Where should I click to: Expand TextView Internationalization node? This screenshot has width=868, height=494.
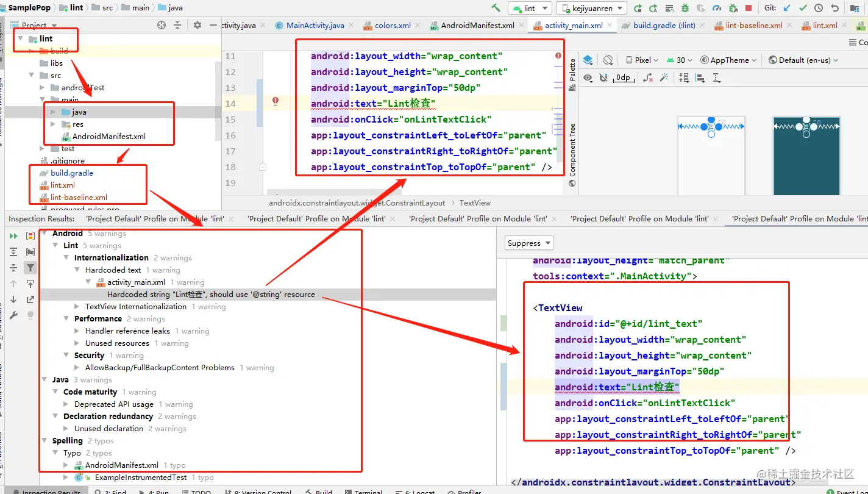[x=77, y=307]
